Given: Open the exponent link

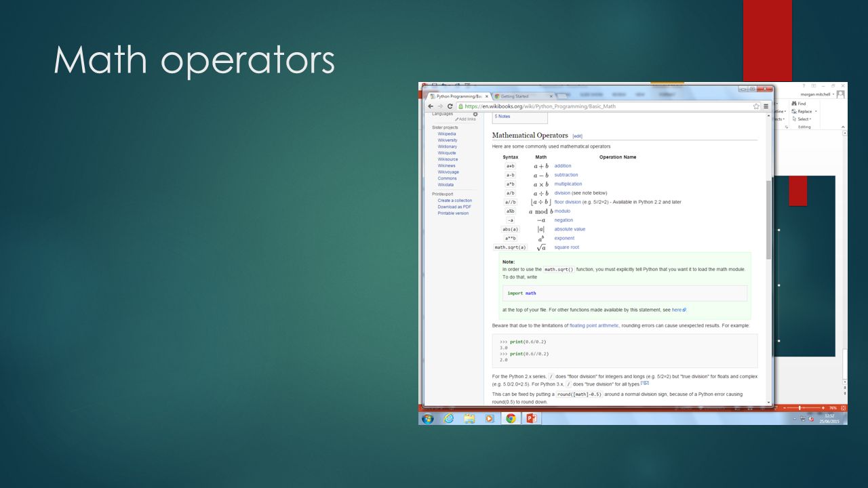Looking at the screenshot, I should (x=564, y=238).
